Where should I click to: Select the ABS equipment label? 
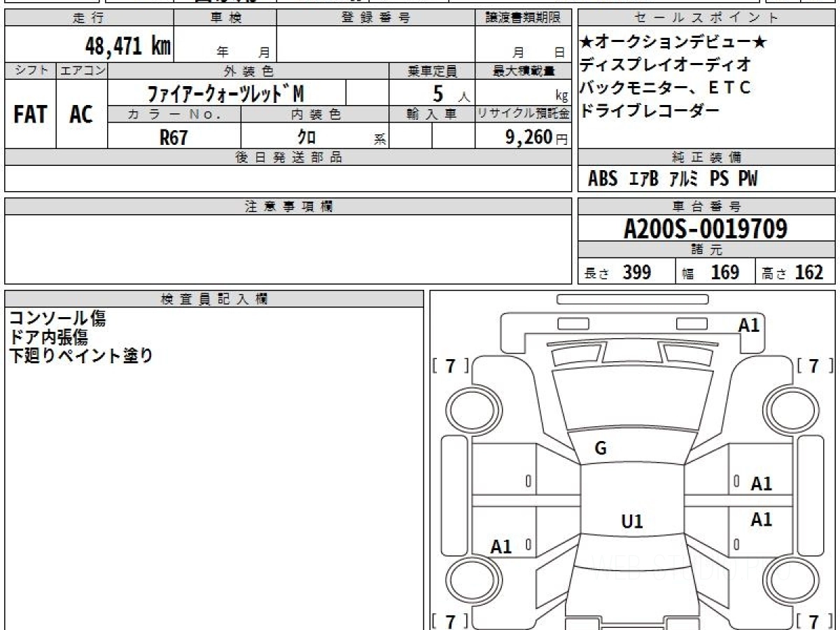coord(603,179)
